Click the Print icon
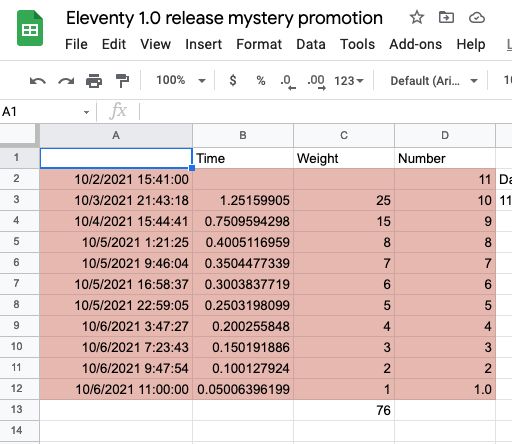The height and width of the screenshot is (444, 512). click(x=94, y=81)
